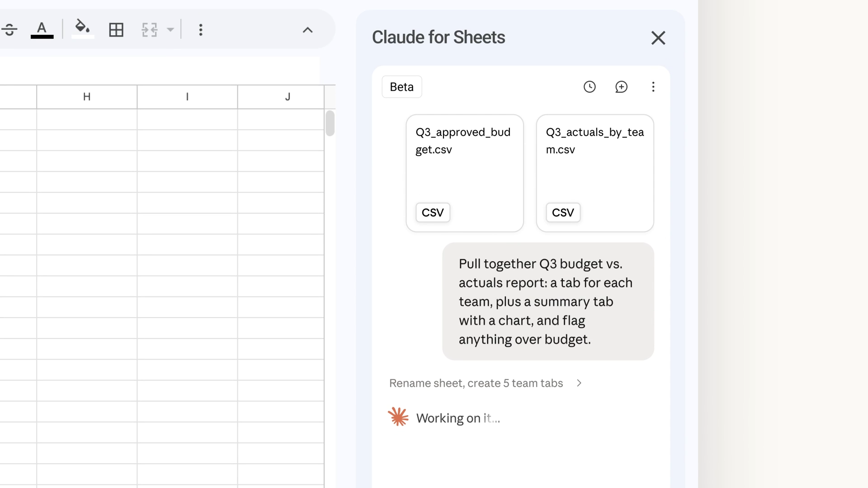
Task: Open the fill color tool
Action: 83,29
